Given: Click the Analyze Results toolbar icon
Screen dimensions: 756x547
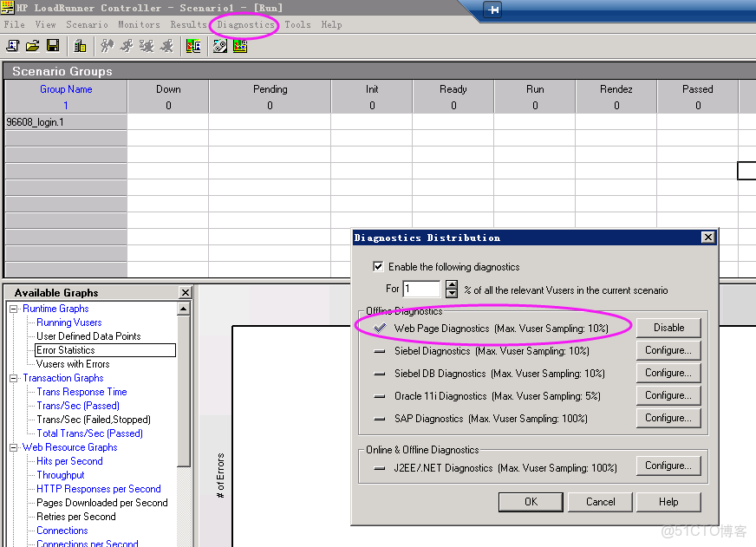Looking at the screenshot, I should pyautogui.click(x=193, y=46).
